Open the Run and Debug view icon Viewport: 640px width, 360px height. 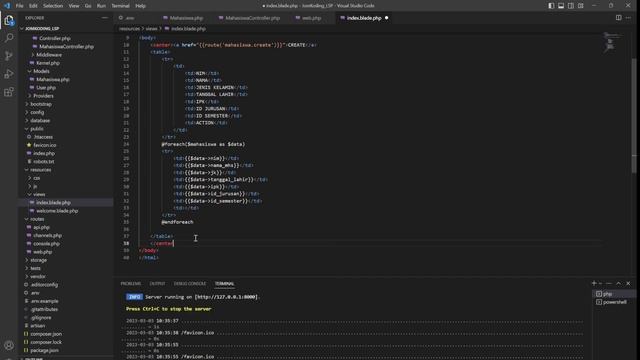tap(9, 74)
